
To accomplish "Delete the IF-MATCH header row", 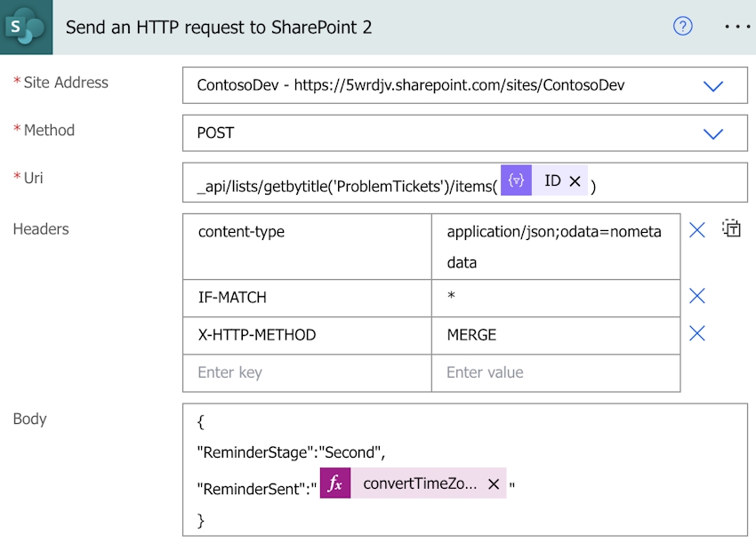I will (697, 296).
